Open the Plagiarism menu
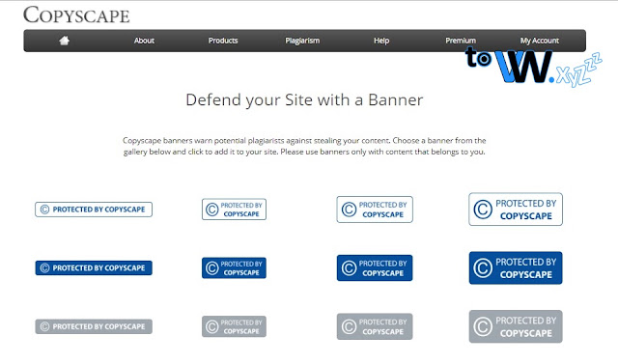Screen dimensions: 618x364 pyautogui.click(x=302, y=41)
